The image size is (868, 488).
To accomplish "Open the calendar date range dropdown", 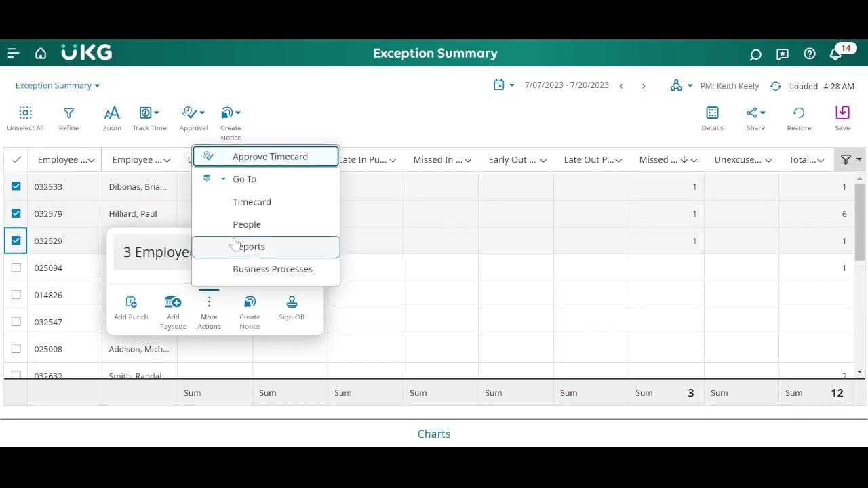I will (504, 85).
